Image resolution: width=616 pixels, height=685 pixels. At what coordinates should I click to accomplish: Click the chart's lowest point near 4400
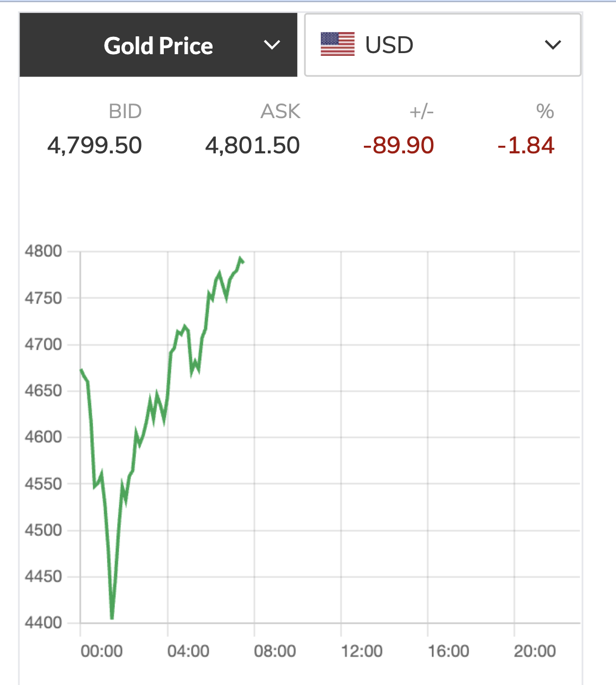click(112, 618)
